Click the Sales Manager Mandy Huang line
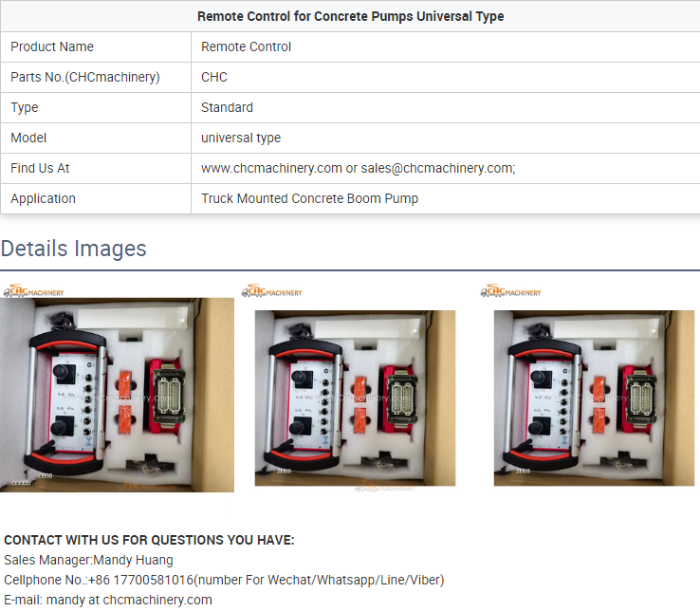The image size is (700, 611). click(88, 560)
